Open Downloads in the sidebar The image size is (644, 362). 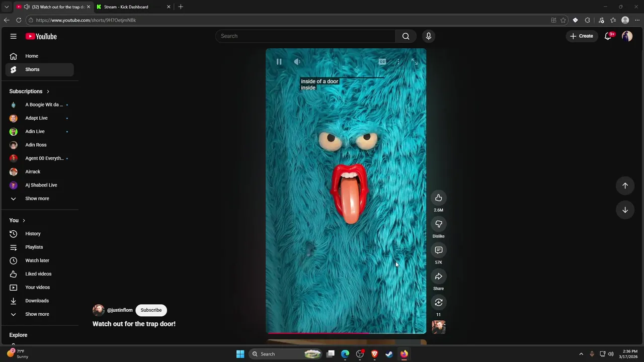pyautogui.click(x=40, y=301)
